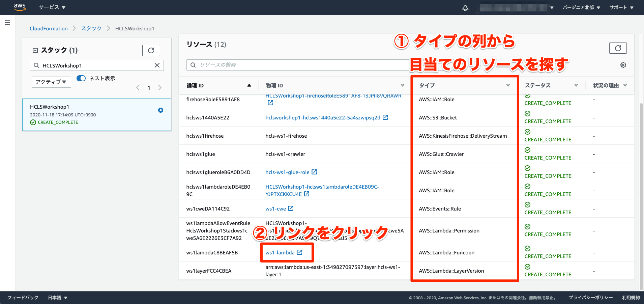Open the ws1-cwe link
The width and height of the screenshot is (644, 304).
click(275, 209)
